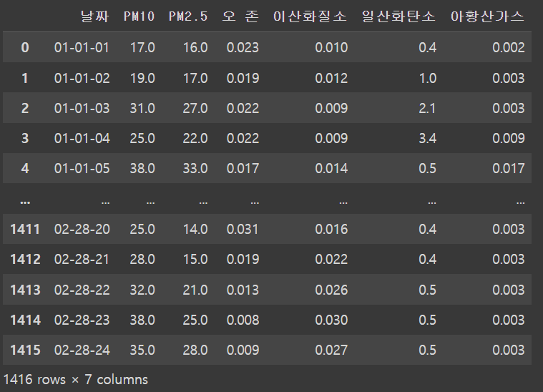Image resolution: width=543 pixels, height=392 pixels.
Task: Click 오존 value 0.013 in row 1413
Action: point(243,290)
